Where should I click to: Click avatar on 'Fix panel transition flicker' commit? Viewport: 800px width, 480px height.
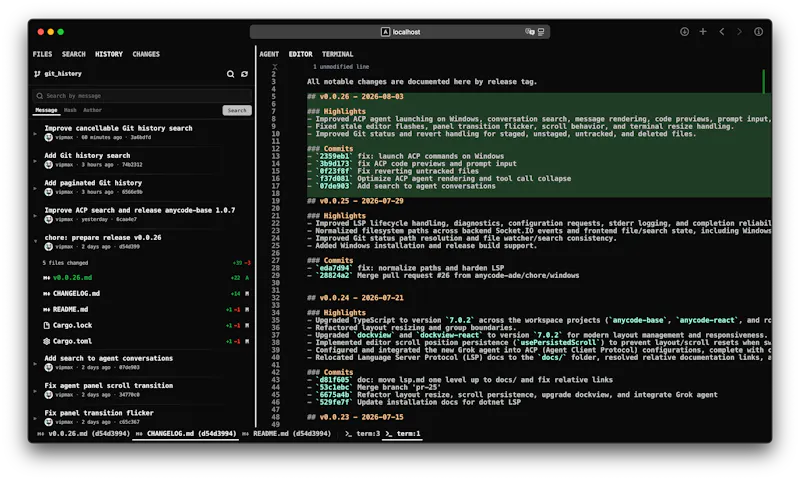pyautogui.click(x=48, y=422)
